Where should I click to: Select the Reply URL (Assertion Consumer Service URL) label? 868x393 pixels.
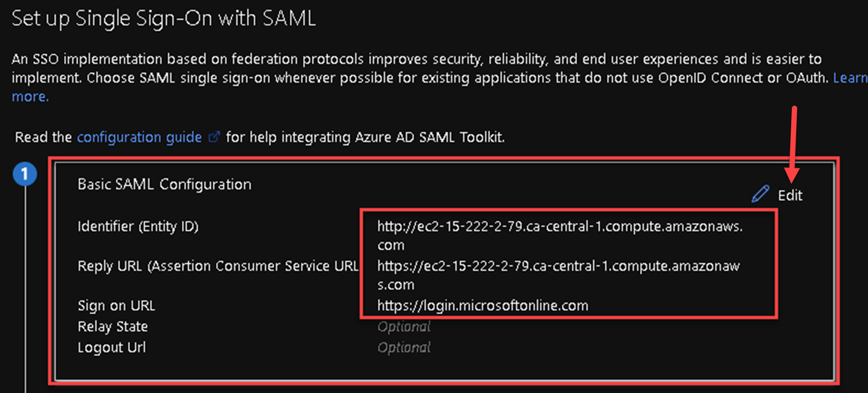pyautogui.click(x=218, y=266)
